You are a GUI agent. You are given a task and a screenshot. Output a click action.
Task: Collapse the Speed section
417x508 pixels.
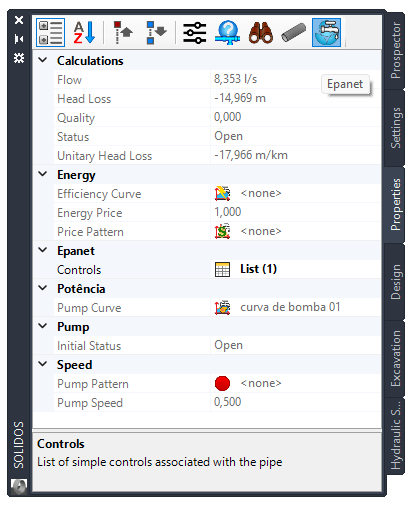[x=43, y=364]
